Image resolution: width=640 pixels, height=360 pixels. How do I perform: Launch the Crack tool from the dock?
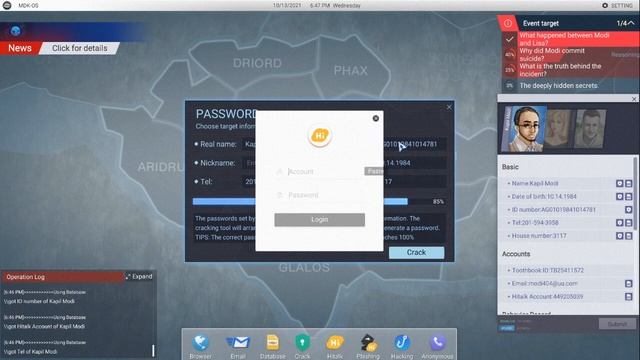302,346
